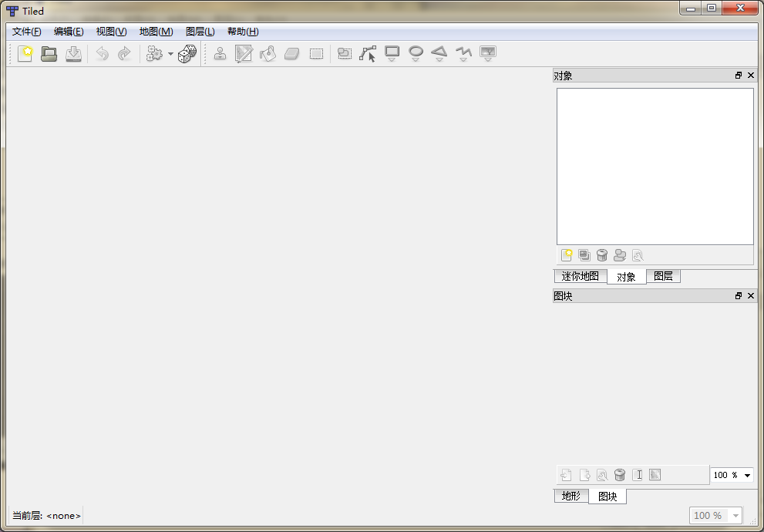Open the dropdown arrow beside the gears icon
This screenshot has width=764, height=532.
pos(170,54)
